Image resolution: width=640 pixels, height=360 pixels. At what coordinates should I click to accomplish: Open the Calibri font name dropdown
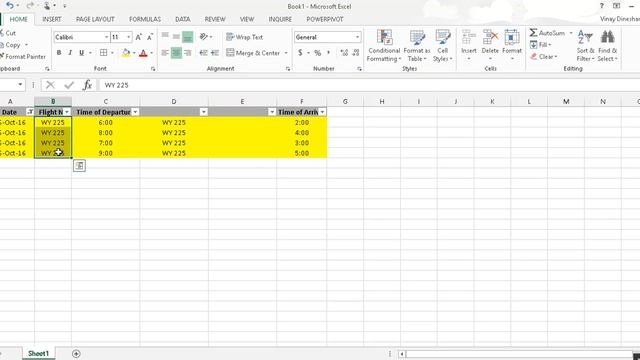pos(106,37)
